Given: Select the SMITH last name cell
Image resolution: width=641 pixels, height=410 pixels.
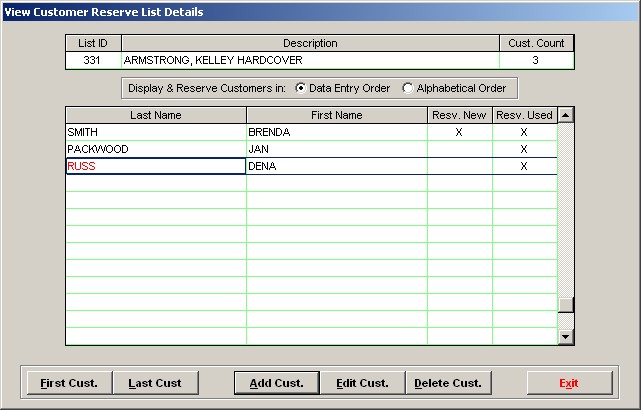Looking at the screenshot, I should [155, 132].
